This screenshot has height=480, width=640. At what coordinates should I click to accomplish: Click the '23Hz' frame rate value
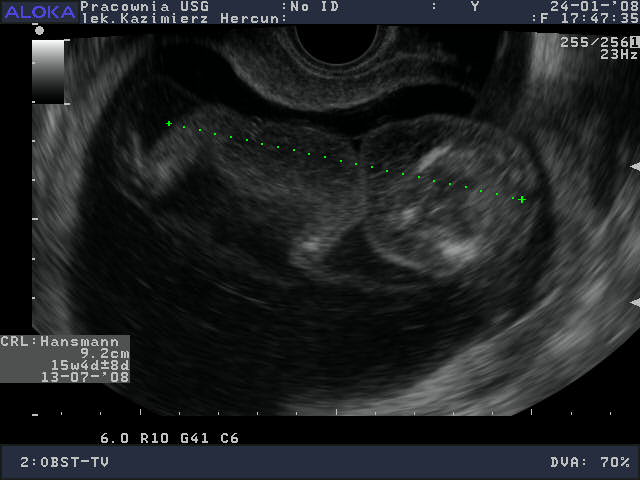point(619,54)
